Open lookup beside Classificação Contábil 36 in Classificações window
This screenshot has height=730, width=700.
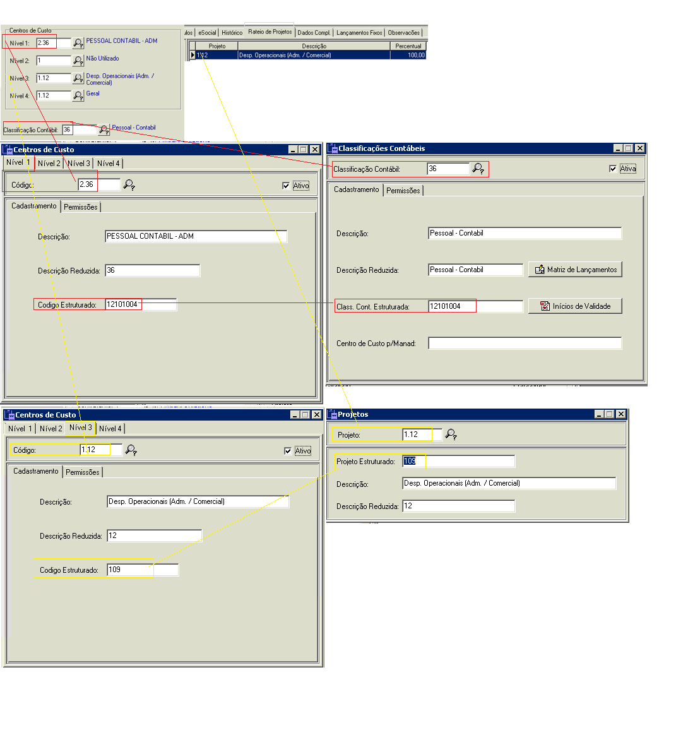click(478, 169)
